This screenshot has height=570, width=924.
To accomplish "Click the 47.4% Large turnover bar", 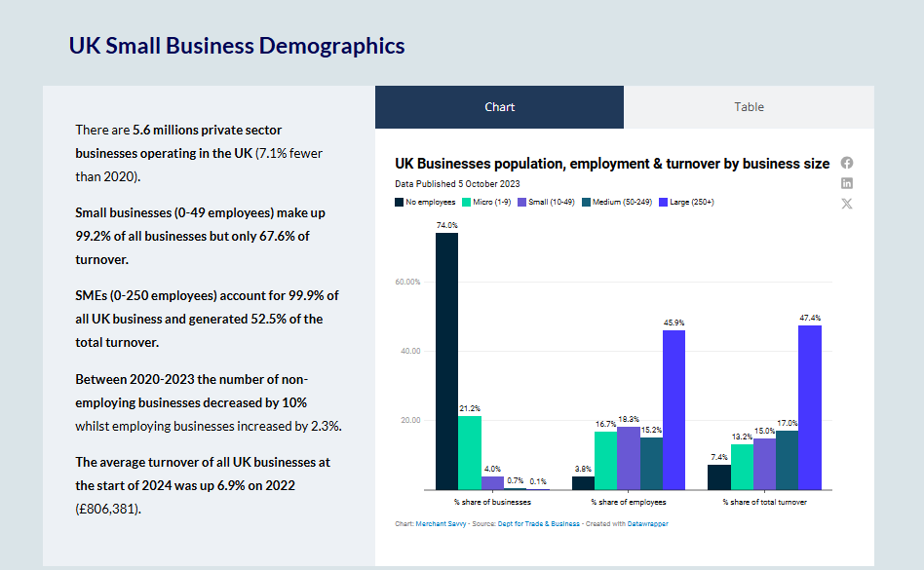I will tap(810, 407).
